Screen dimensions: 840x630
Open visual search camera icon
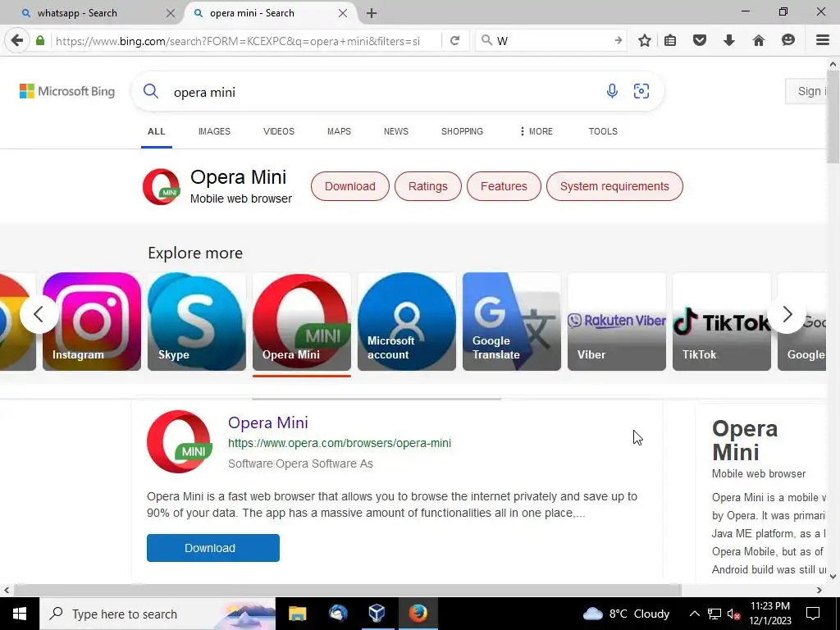point(641,91)
